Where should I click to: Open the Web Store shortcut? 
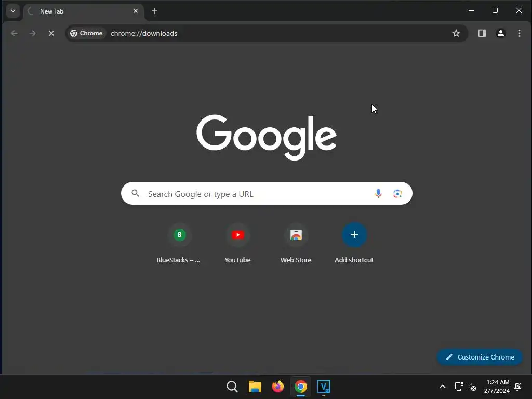click(x=296, y=244)
